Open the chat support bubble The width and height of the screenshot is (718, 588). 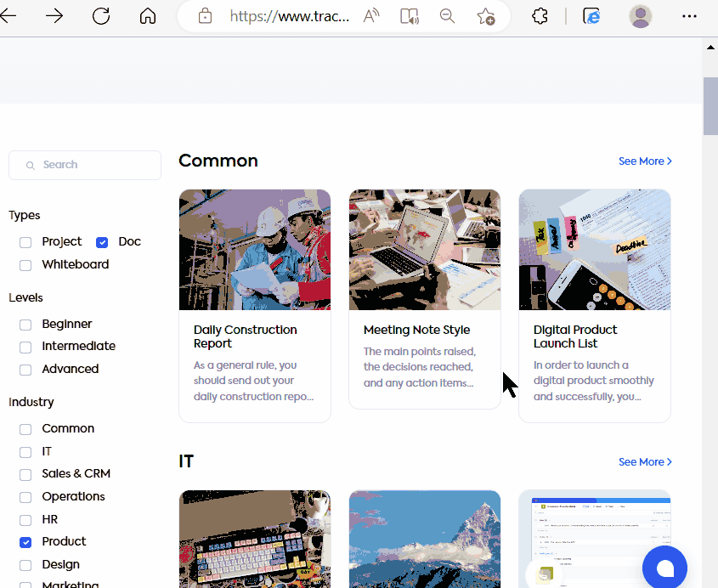[x=664, y=567]
